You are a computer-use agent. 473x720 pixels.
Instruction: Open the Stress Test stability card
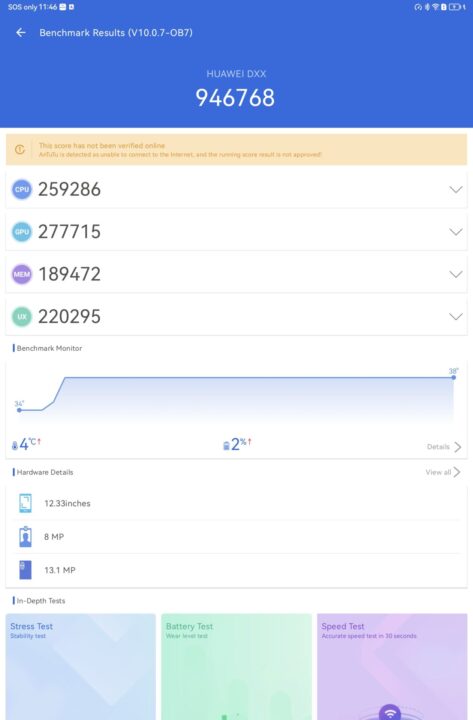click(x=81, y=667)
